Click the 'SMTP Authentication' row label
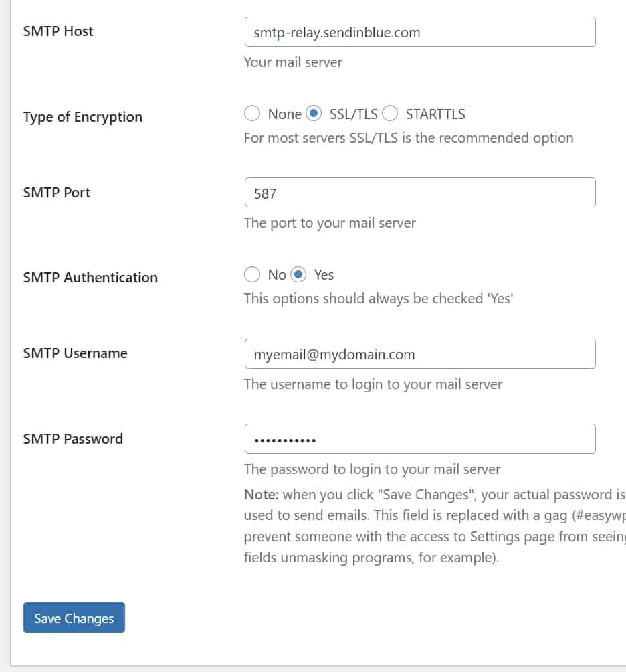 tap(90, 278)
